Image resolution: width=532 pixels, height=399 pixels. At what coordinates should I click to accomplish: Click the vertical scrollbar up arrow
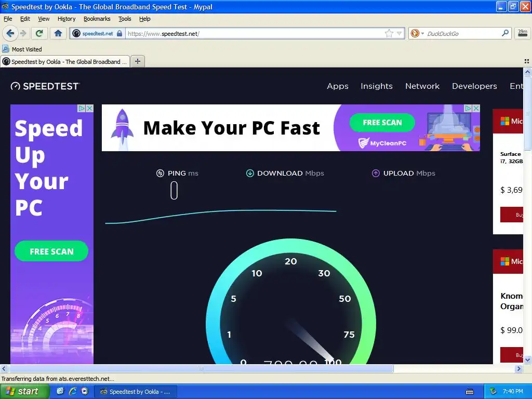[x=527, y=72]
